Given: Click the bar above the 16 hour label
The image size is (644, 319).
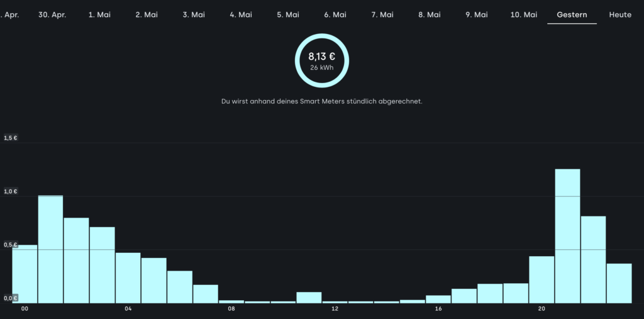Looking at the screenshot, I should [438, 299].
